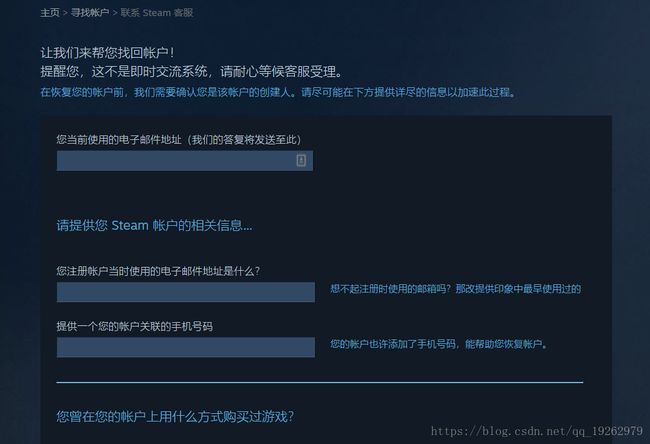
Task: Click the autofill icon in the email field
Action: tap(301, 160)
